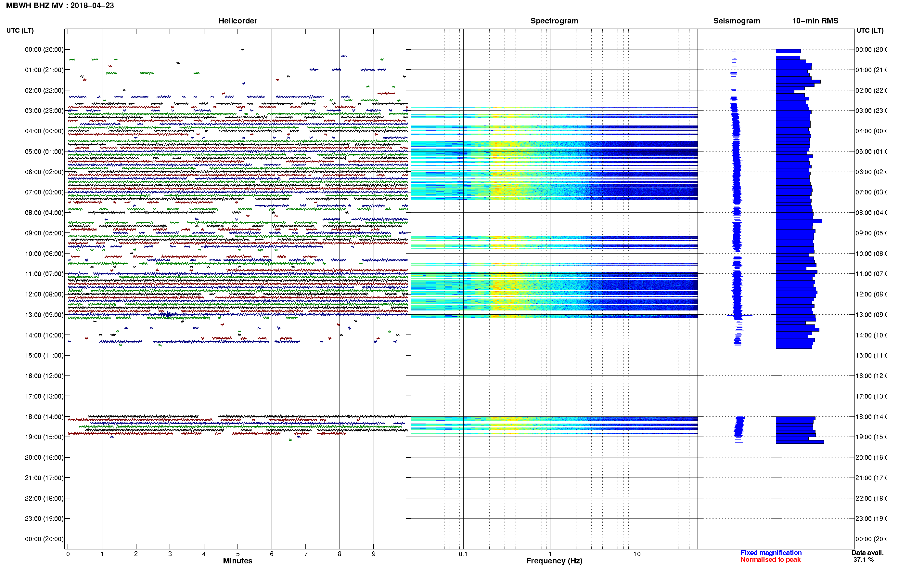Screen dimensions: 924x578
Task: Click minute tick label '9' on helicorder
Action: (374, 554)
